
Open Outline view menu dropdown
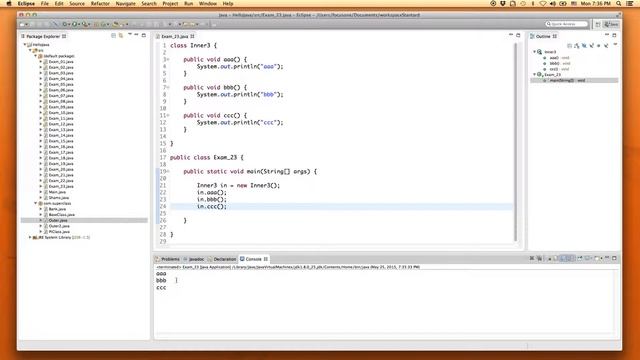click(616, 44)
